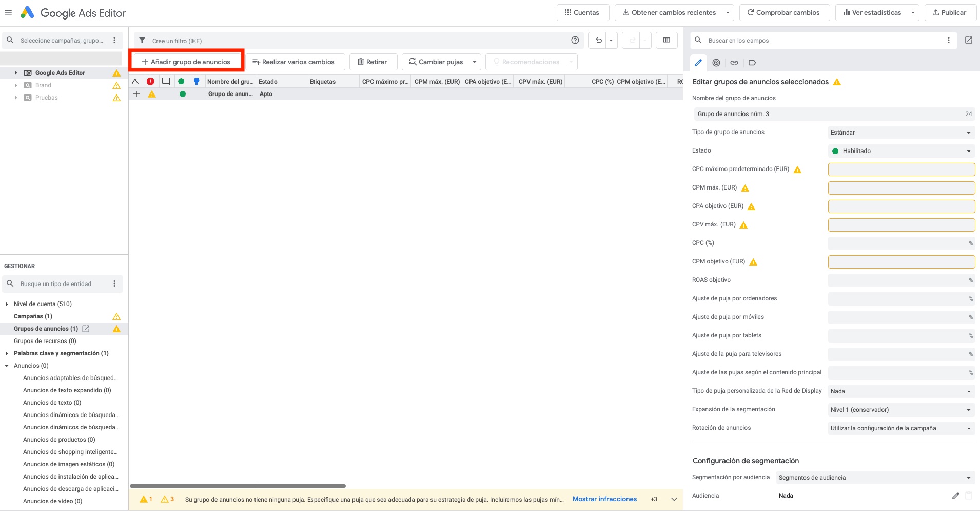
Task: Open the URL link tab icon
Action: 734,63
